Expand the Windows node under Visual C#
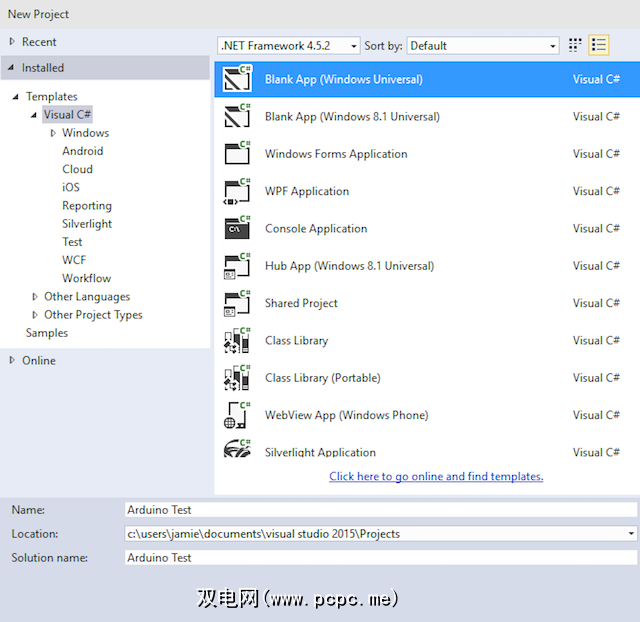640x622 pixels. pyautogui.click(x=54, y=133)
